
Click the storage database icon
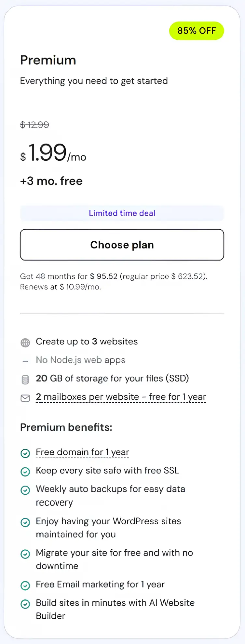(25, 379)
